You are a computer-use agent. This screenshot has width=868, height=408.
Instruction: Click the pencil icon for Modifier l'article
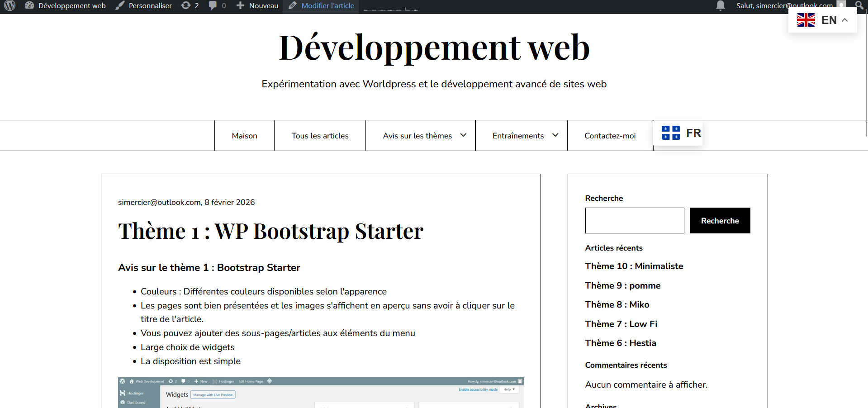coord(293,6)
